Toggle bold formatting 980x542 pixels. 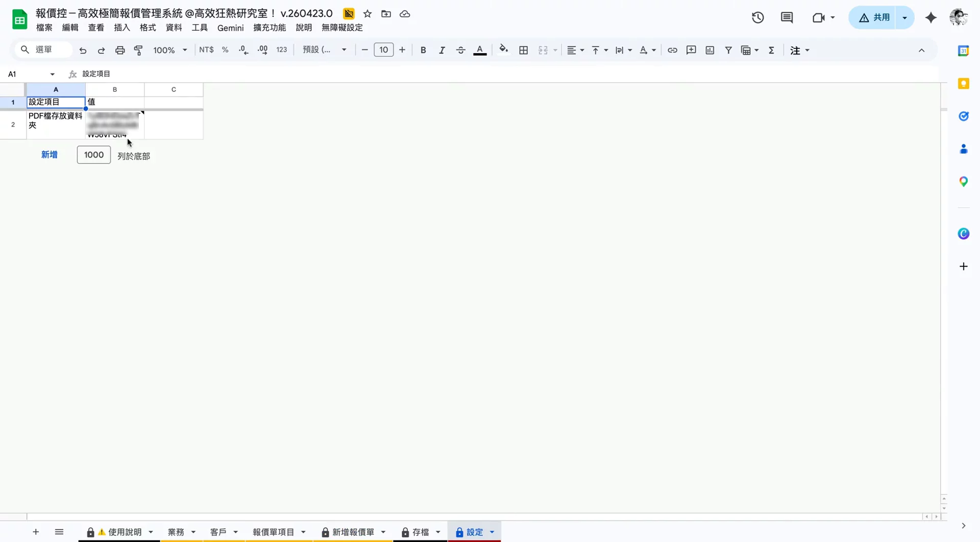(x=423, y=50)
